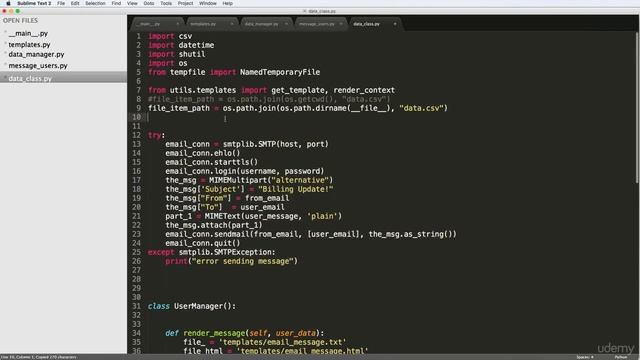Close the templates.py tab
Image resolution: width=640 pixels, height=360 pixels.
coord(232,24)
